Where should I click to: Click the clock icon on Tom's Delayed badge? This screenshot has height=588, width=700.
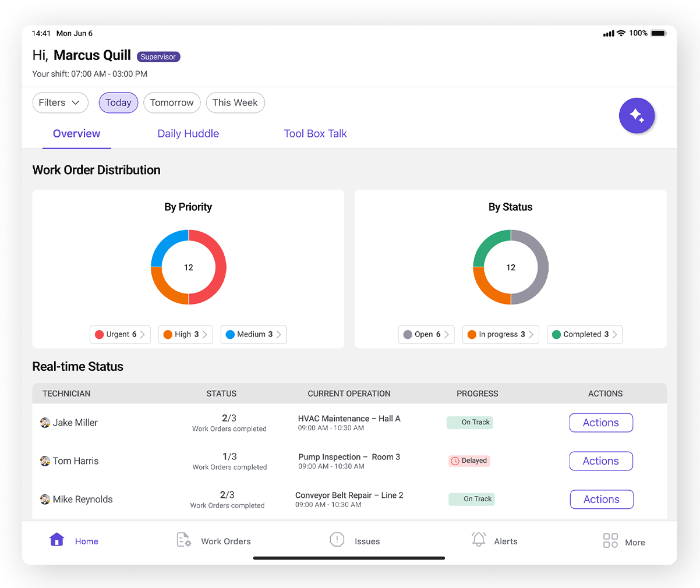point(455,461)
